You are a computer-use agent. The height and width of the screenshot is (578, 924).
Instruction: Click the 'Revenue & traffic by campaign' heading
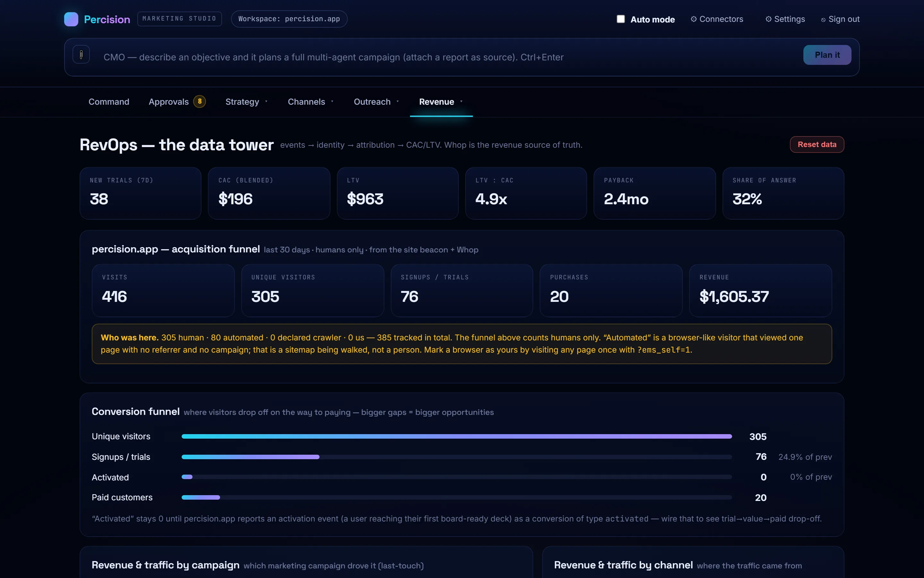click(x=165, y=565)
